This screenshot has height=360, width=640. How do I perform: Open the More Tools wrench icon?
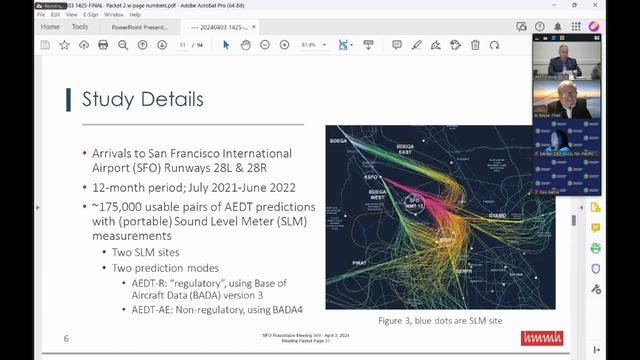596,289
